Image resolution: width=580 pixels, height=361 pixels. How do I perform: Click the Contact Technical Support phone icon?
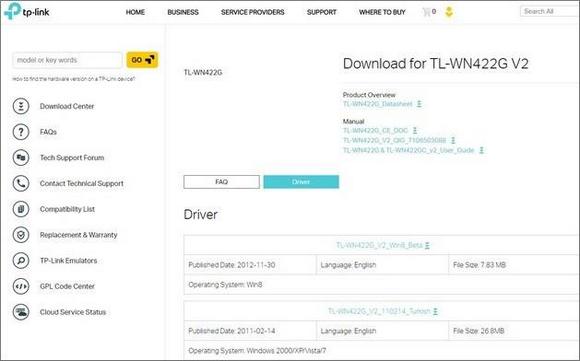click(21, 183)
